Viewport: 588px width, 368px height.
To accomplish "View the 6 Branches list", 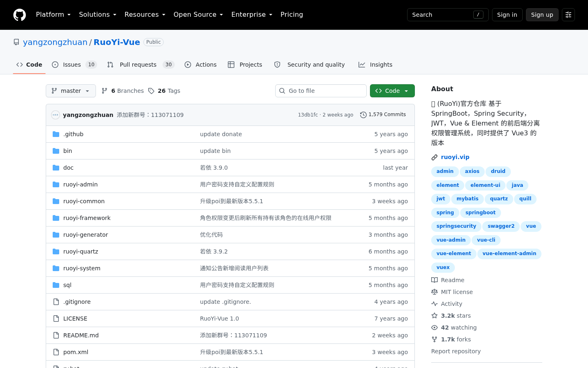I will 122,91.
